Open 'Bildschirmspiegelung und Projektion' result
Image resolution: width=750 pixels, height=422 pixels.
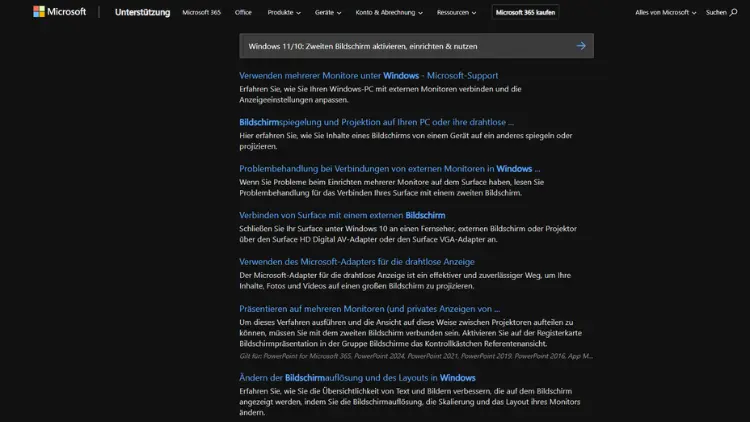[376, 122]
